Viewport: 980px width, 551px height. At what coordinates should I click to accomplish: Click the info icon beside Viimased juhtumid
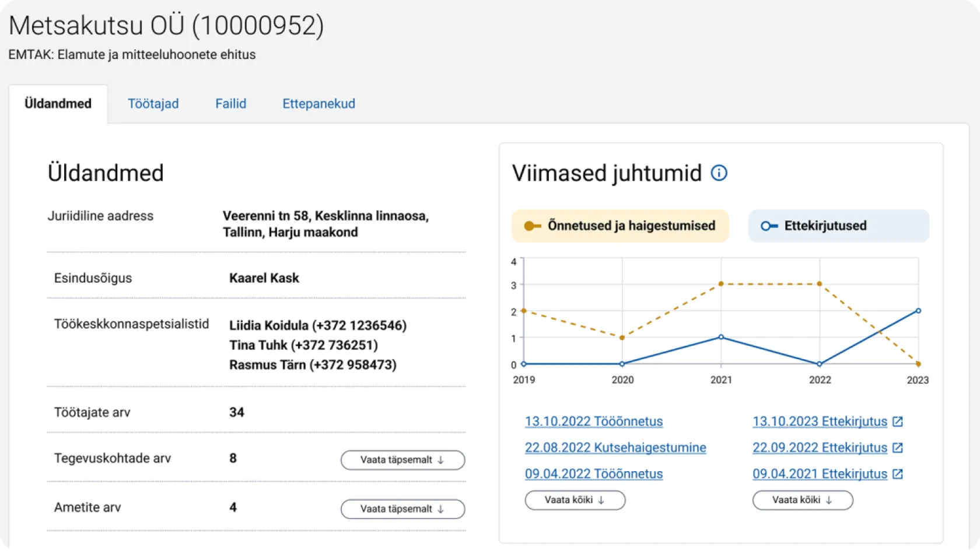pos(719,173)
